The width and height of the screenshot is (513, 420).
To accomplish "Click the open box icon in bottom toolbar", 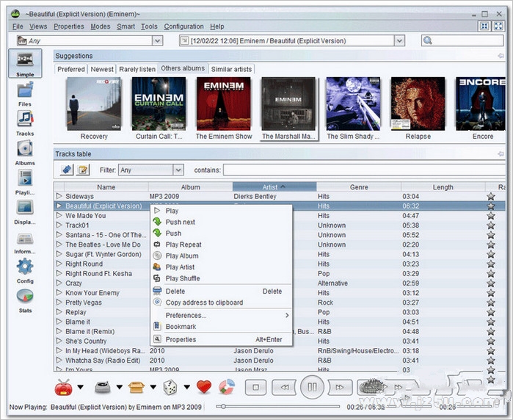I will (x=137, y=387).
